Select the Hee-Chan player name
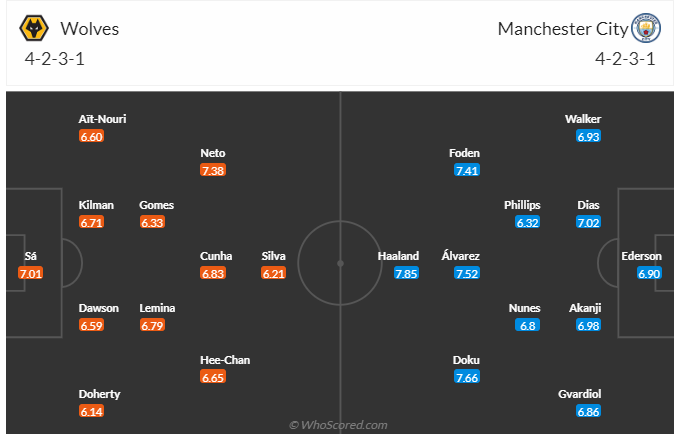This screenshot has width=679, height=434. pyautogui.click(x=225, y=360)
